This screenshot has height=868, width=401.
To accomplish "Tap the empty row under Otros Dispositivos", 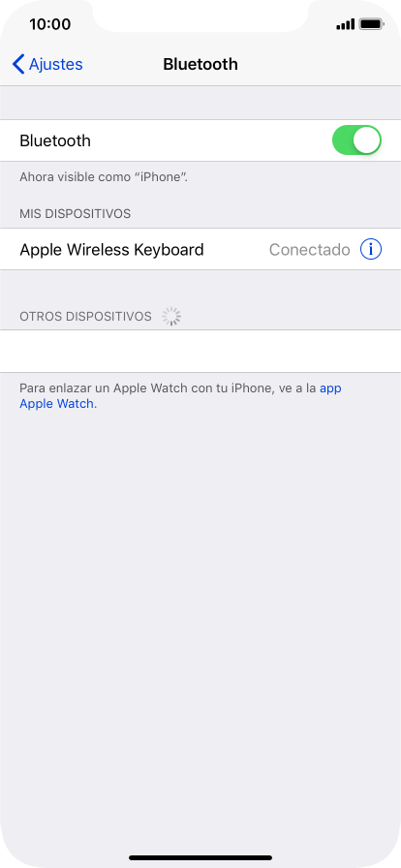I will [200, 351].
